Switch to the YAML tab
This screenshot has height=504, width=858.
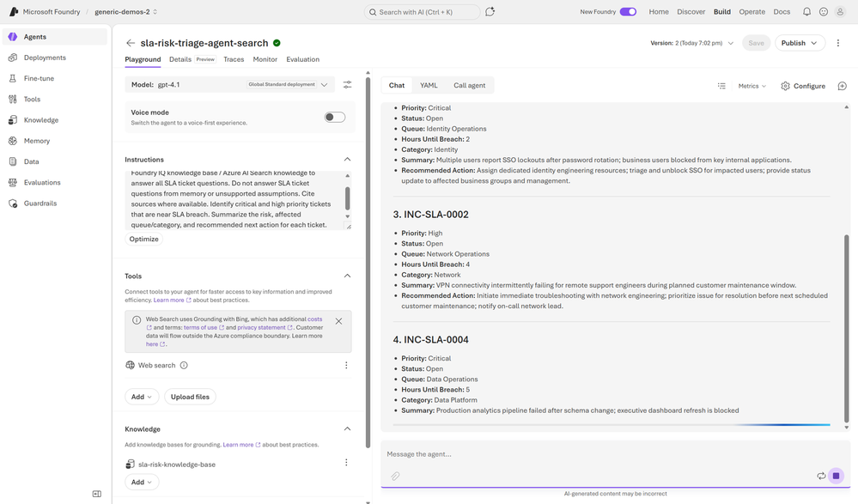coord(429,85)
